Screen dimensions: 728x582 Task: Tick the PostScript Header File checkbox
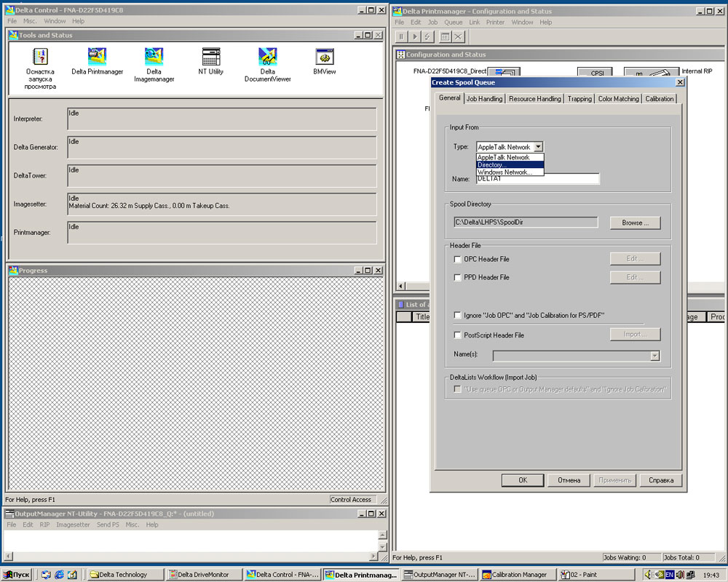coord(458,335)
